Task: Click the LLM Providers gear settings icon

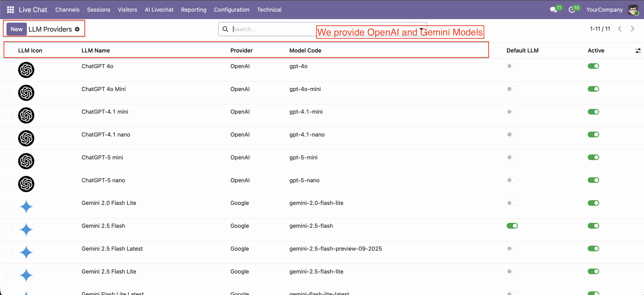Action: (x=77, y=29)
